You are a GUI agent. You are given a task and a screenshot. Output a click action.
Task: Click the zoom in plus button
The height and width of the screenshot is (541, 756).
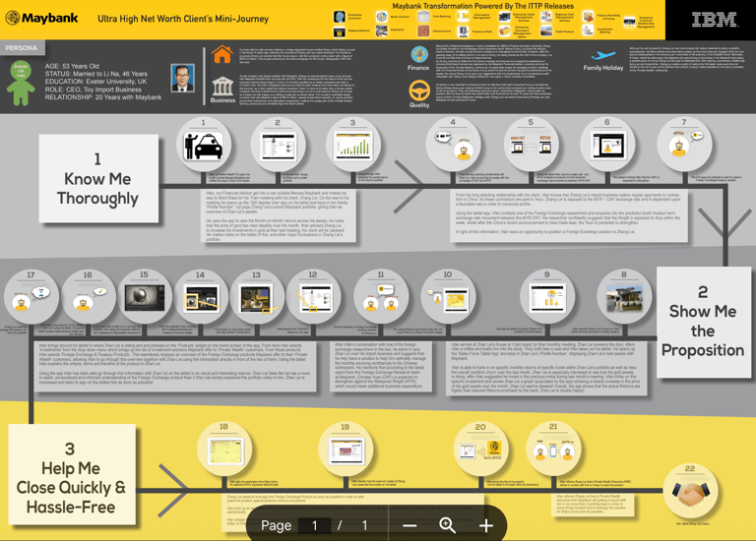click(486, 525)
